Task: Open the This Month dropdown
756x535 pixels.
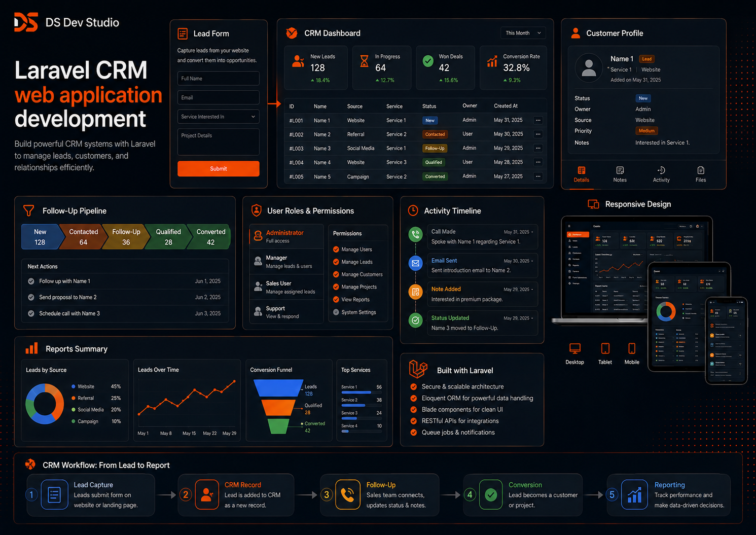Action: 523,33
